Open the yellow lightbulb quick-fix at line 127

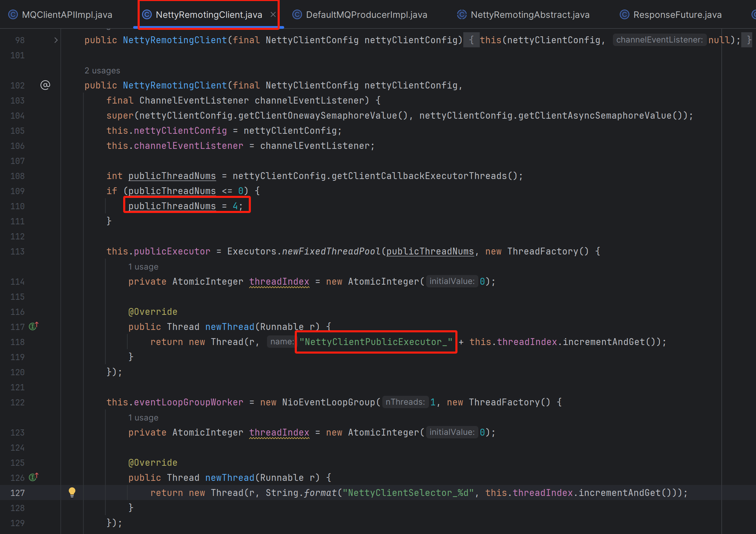pos(72,492)
